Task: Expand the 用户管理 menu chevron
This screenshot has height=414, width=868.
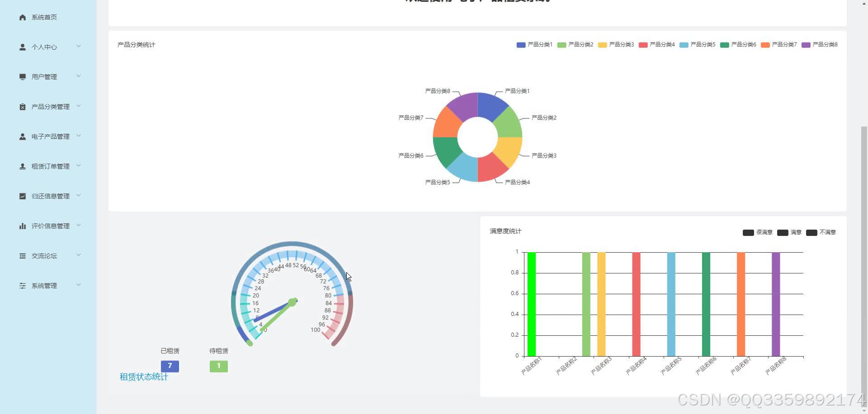Action: coord(79,76)
